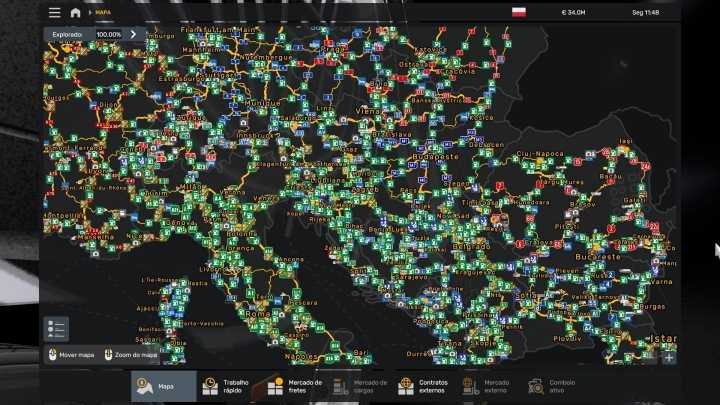Click the Plovdiv city label

pos(568,338)
